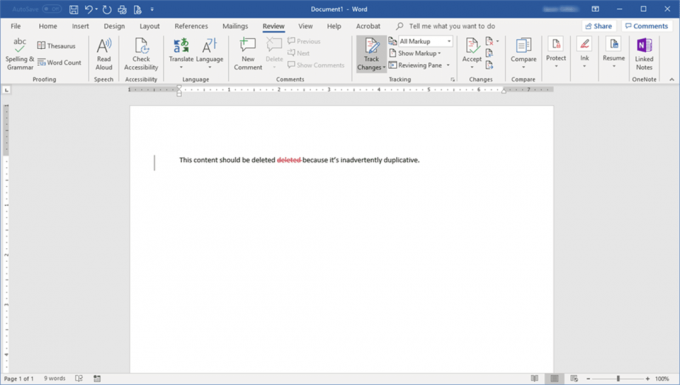The width and height of the screenshot is (680, 385).
Task: Go to the previous tracked change
Action: pos(489,53)
